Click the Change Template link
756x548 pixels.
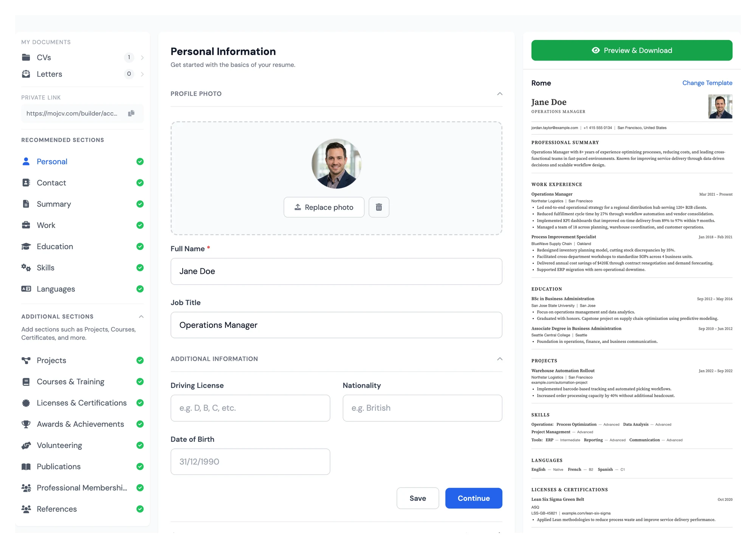707,83
